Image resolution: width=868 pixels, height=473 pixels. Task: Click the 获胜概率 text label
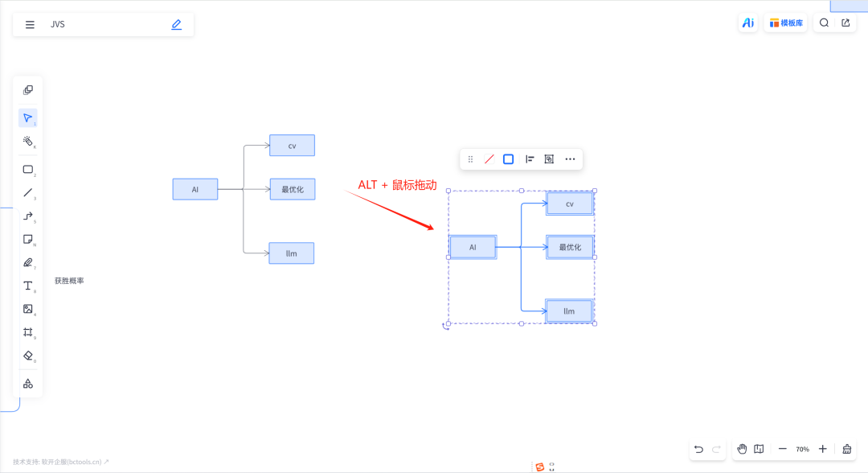click(69, 281)
